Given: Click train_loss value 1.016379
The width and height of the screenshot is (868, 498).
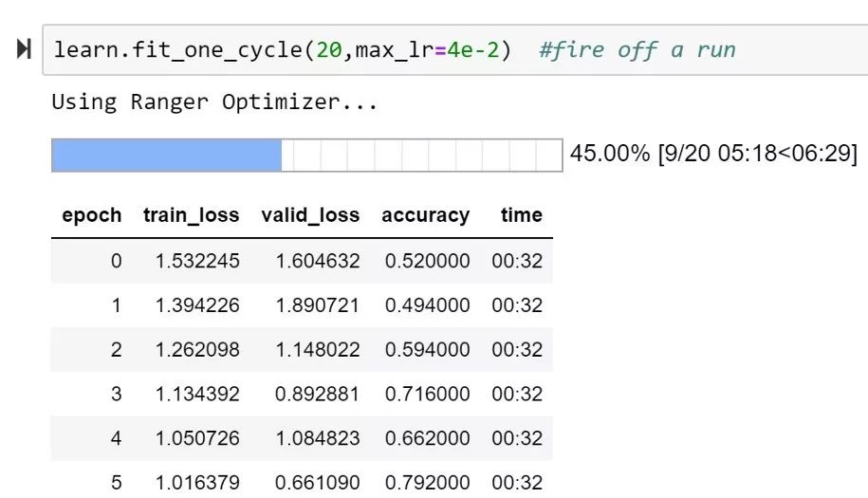Looking at the screenshot, I should (x=197, y=483).
